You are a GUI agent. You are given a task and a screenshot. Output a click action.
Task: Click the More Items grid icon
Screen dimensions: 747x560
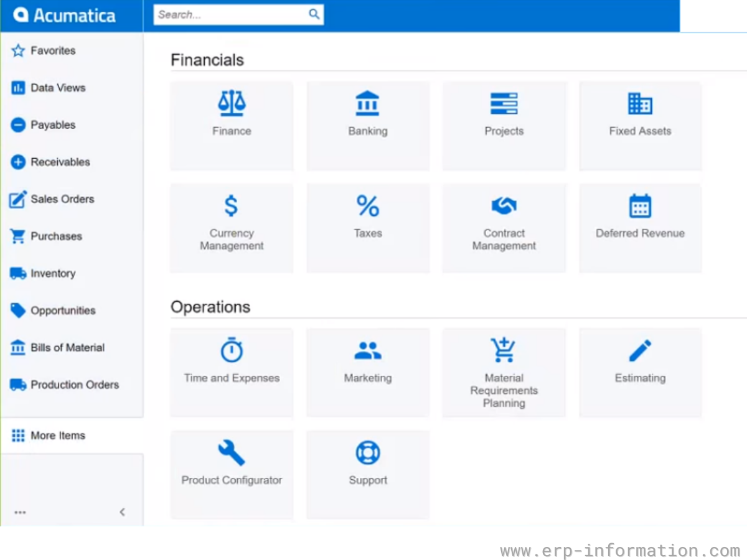[18, 436]
